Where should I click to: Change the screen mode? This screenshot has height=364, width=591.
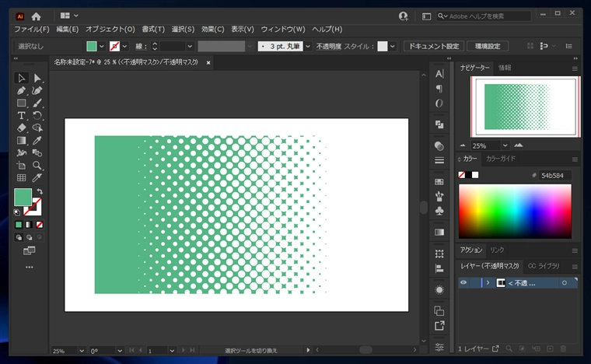click(x=29, y=250)
